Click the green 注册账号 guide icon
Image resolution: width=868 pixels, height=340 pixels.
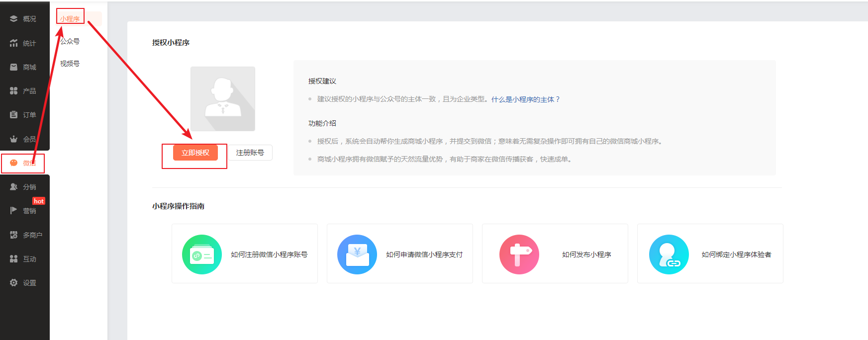pos(202,255)
